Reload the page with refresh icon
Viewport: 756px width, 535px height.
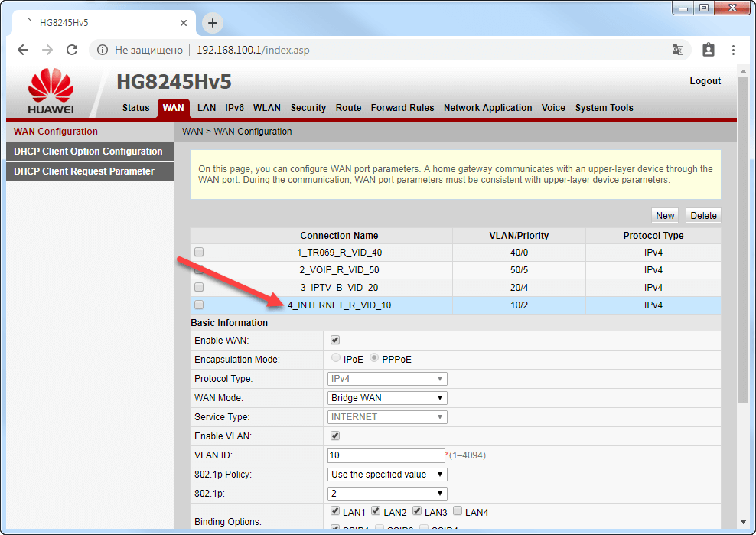coord(72,50)
